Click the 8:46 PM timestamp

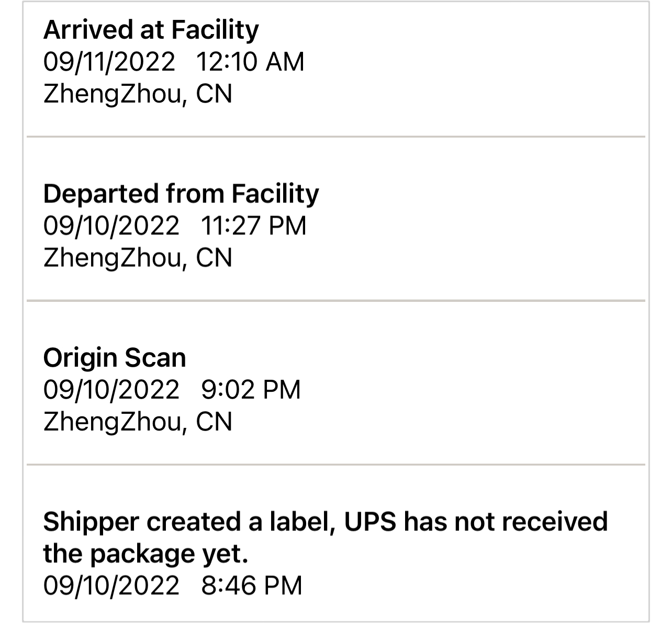251,585
